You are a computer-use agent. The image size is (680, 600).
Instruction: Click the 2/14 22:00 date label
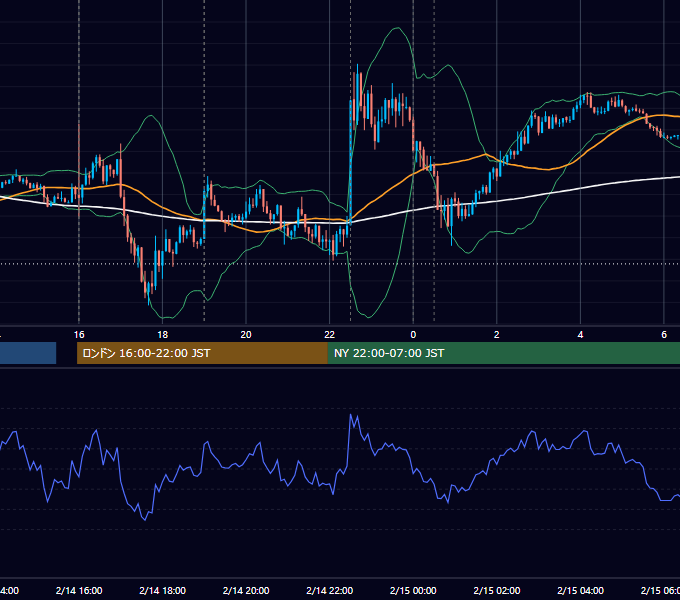pyautogui.click(x=330, y=590)
